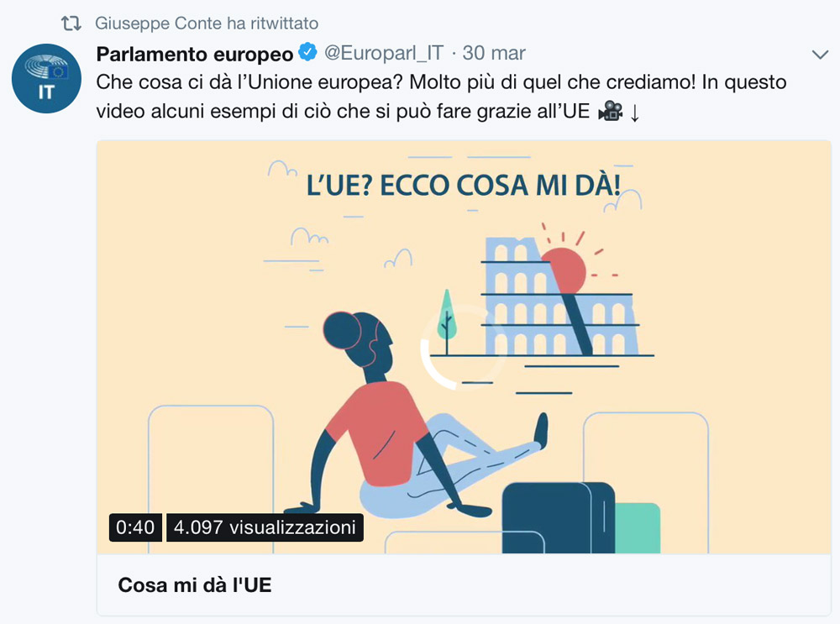This screenshot has width=840, height=624.
Task: Open the Parlamento europeo IT profile avatar
Action: coord(46,78)
